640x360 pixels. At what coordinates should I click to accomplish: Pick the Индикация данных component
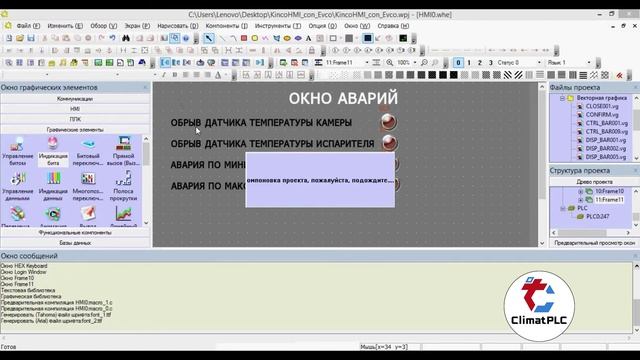click(53, 186)
